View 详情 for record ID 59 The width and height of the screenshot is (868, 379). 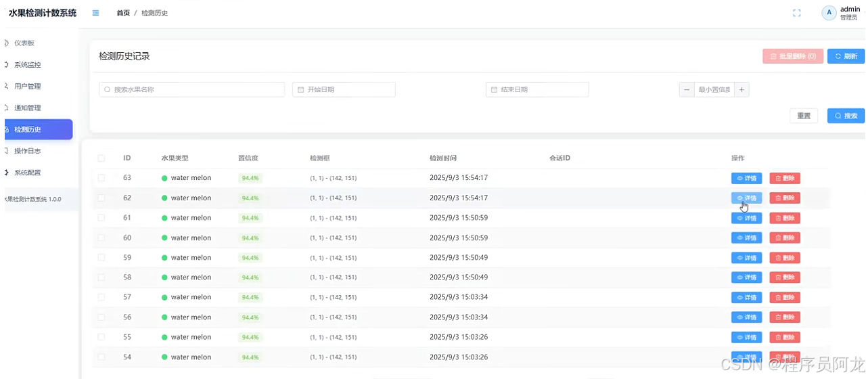[746, 257]
